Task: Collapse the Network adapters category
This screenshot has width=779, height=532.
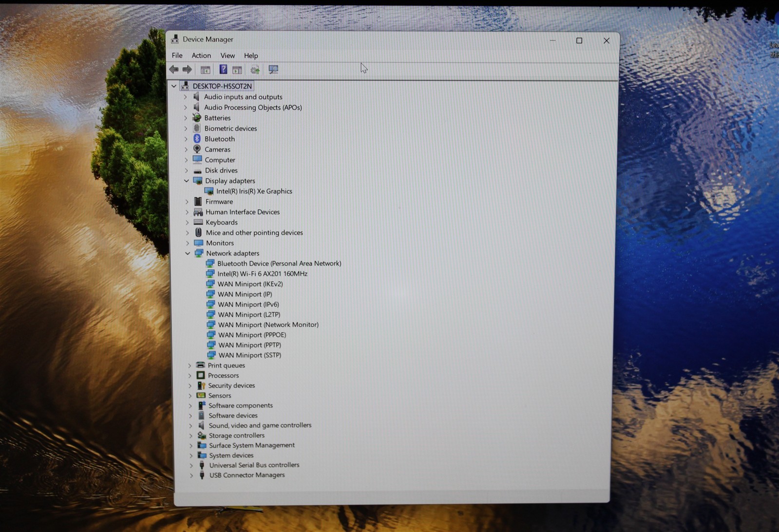Action: (188, 253)
